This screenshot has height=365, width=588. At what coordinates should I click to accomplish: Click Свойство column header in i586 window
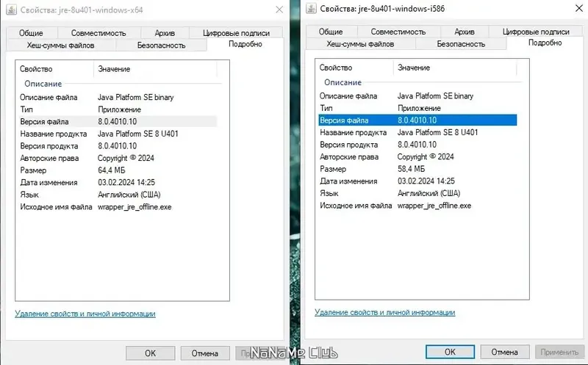coord(355,68)
